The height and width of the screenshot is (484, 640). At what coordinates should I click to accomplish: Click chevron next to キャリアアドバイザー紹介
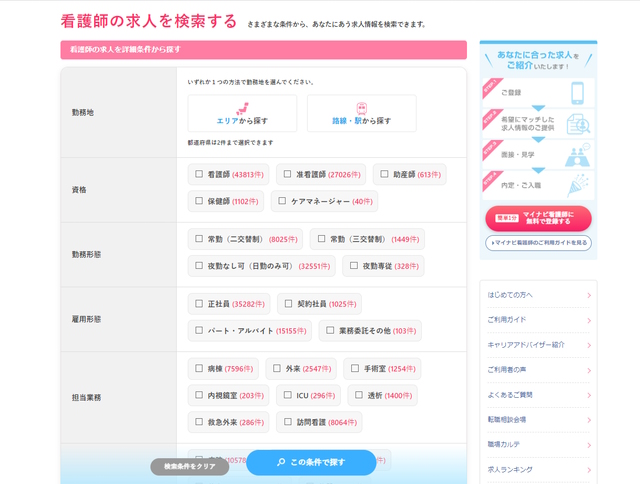[589, 346]
